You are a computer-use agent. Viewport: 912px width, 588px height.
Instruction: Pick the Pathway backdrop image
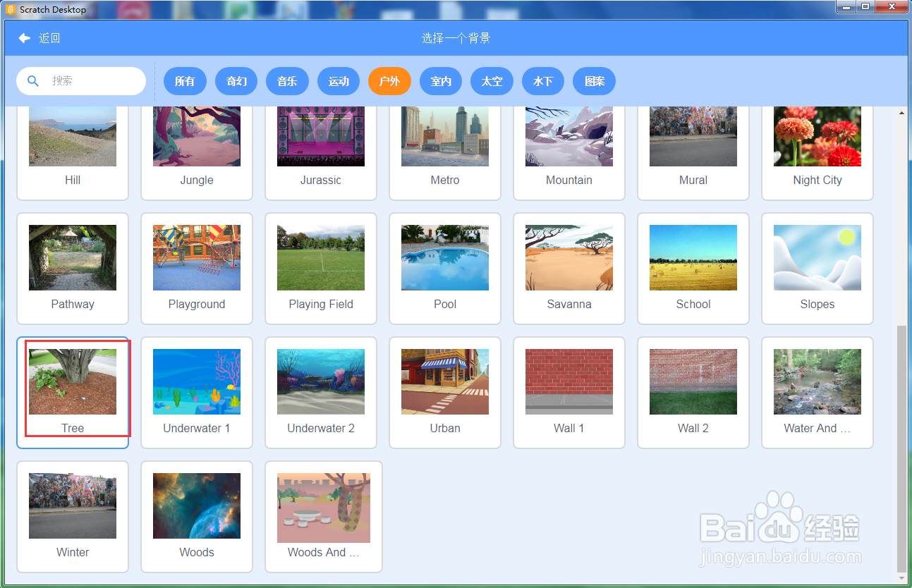pos(73,257)
